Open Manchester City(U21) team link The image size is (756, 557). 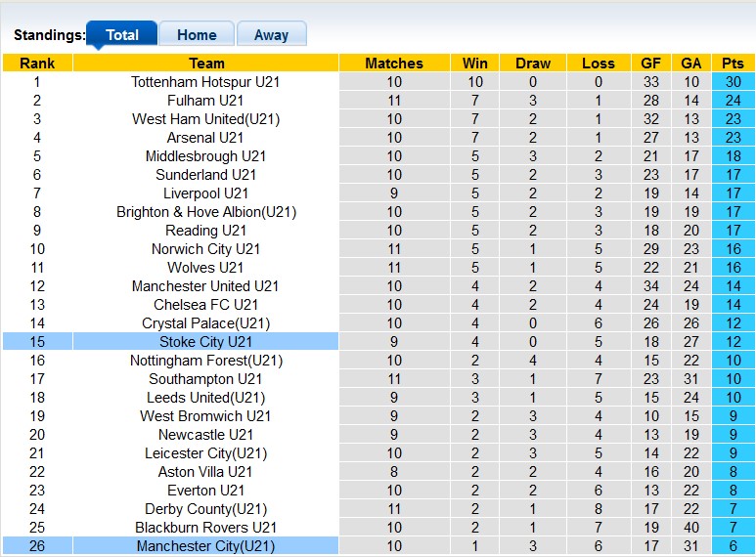(x=206, y=546)
